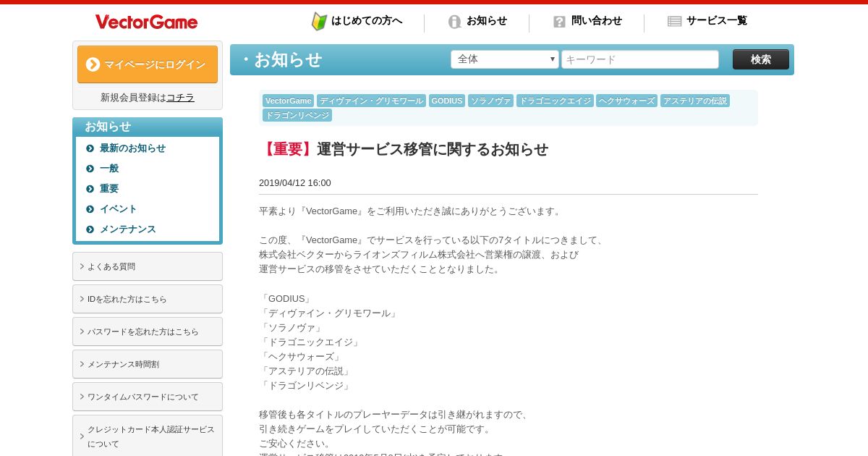Click the question mark icon beside 問い合わせ
This screenshot has height=456, width=868.
[x=559, y=22]
